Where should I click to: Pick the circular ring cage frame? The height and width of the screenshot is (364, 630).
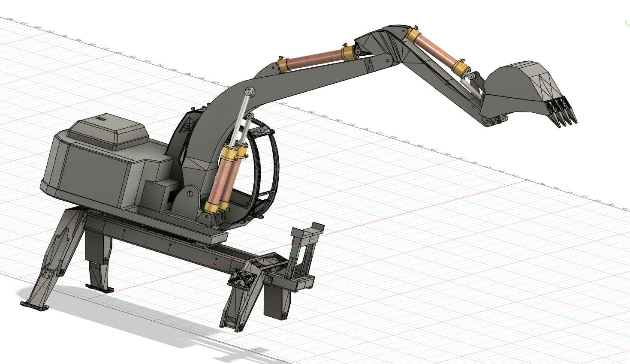269,171
